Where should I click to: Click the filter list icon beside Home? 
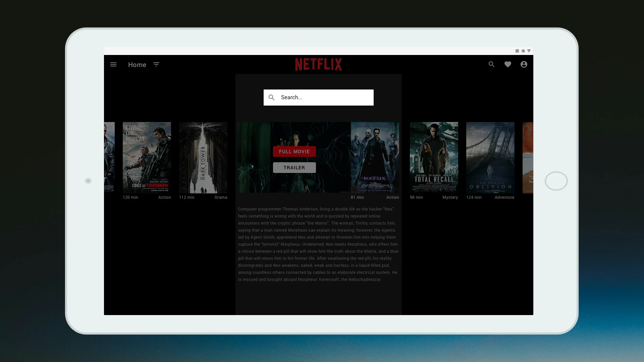click(156, 64)
